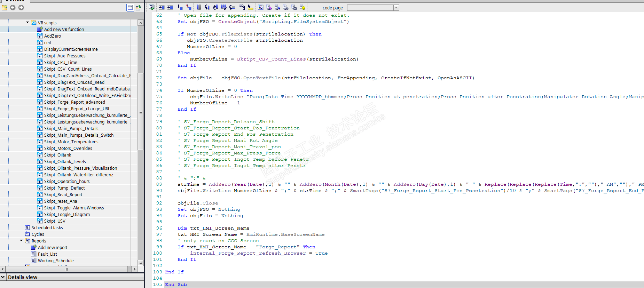
Task: Expand the Details view section
Action: (3, 277)
